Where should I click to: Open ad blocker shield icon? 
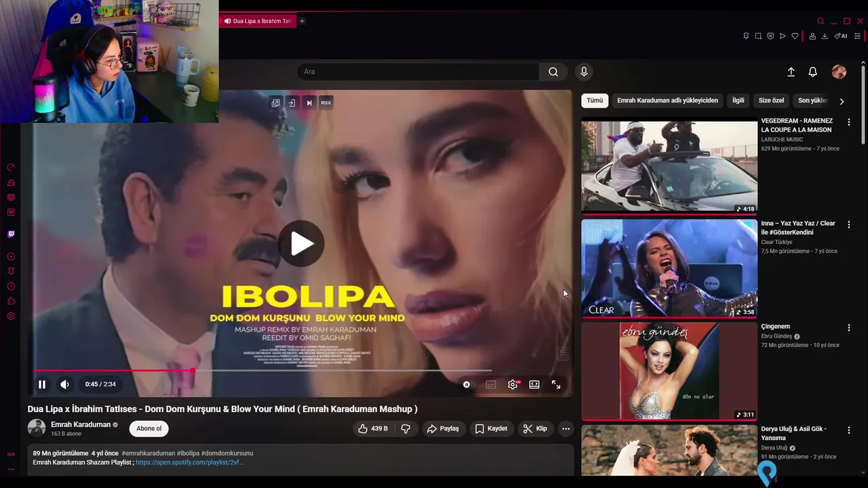point(770,36)
